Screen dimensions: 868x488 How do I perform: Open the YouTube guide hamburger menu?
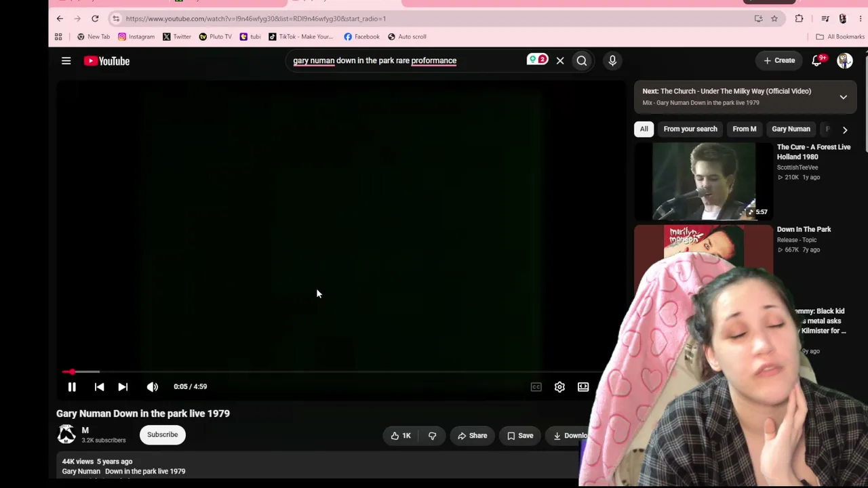coord(66,61)
